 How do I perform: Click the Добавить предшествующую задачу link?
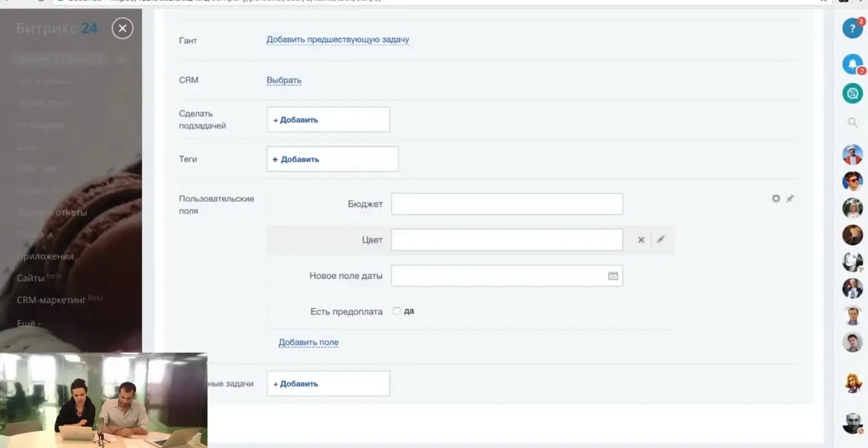click(x=338, y=40)
